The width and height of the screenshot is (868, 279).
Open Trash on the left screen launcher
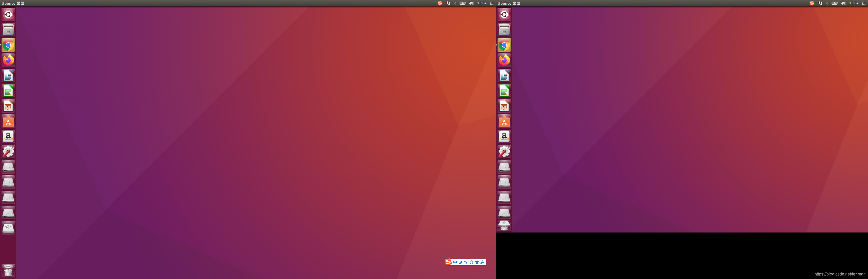(x=8, y=270)
